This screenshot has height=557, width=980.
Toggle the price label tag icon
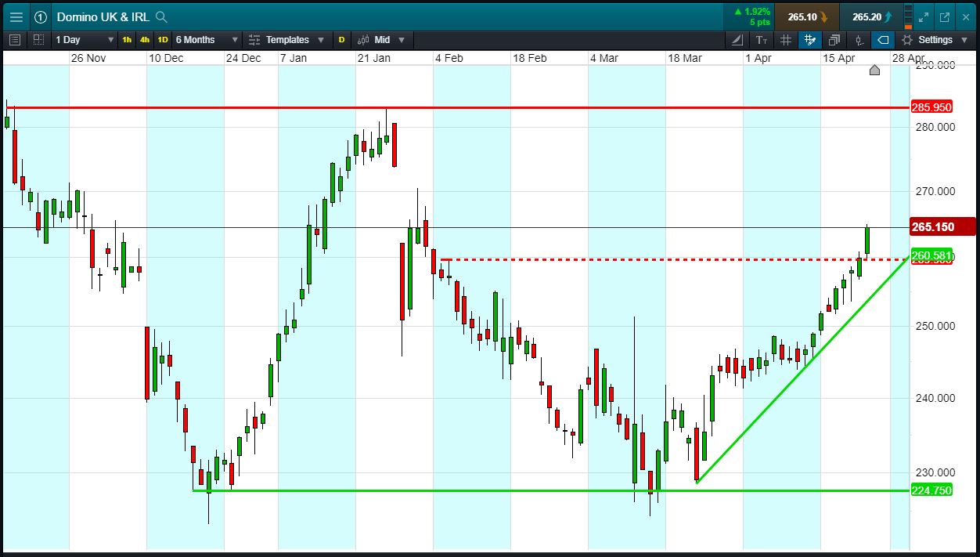[884, 39]
